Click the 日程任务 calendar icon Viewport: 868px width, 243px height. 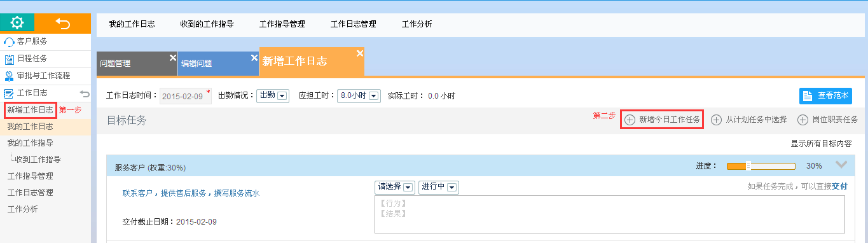[9, 59]
